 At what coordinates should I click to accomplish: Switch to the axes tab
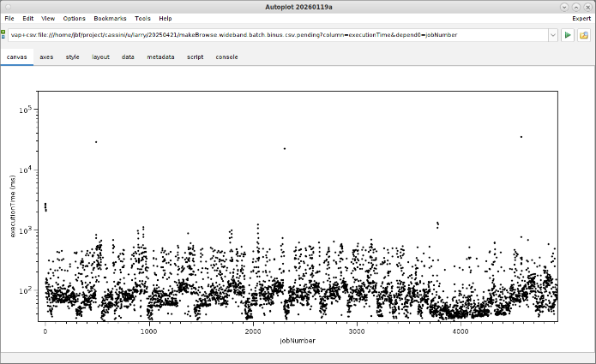(x=46, y=57)
